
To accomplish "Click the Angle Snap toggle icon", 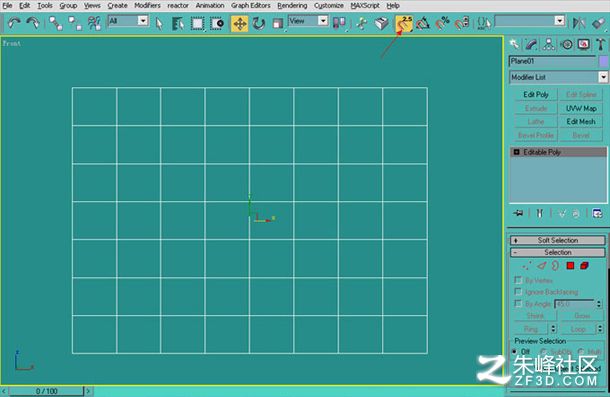I will 423,24.
